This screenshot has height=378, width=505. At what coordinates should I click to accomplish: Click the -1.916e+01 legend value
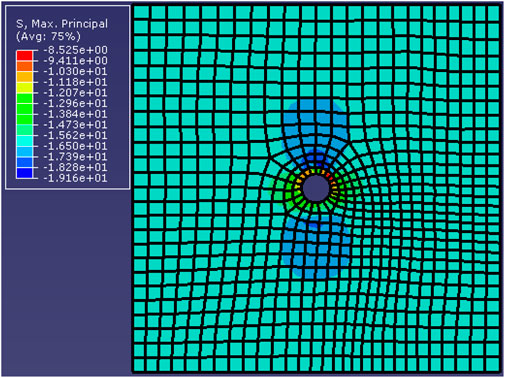(x=76, y=178)
